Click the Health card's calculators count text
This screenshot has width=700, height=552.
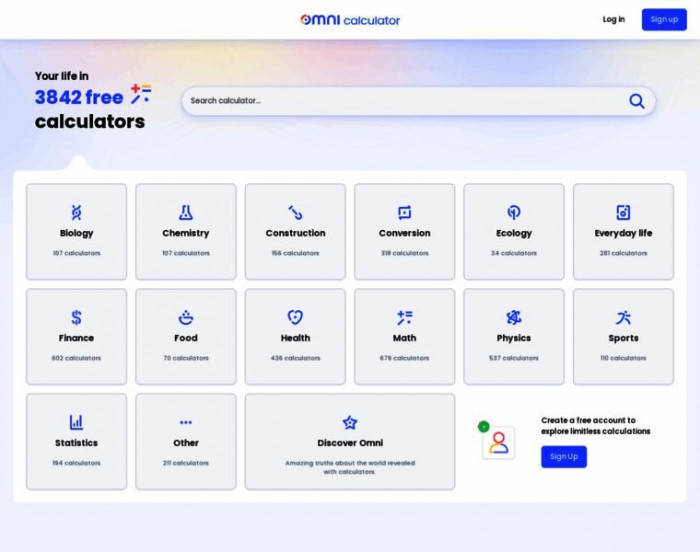click(295, 358)
